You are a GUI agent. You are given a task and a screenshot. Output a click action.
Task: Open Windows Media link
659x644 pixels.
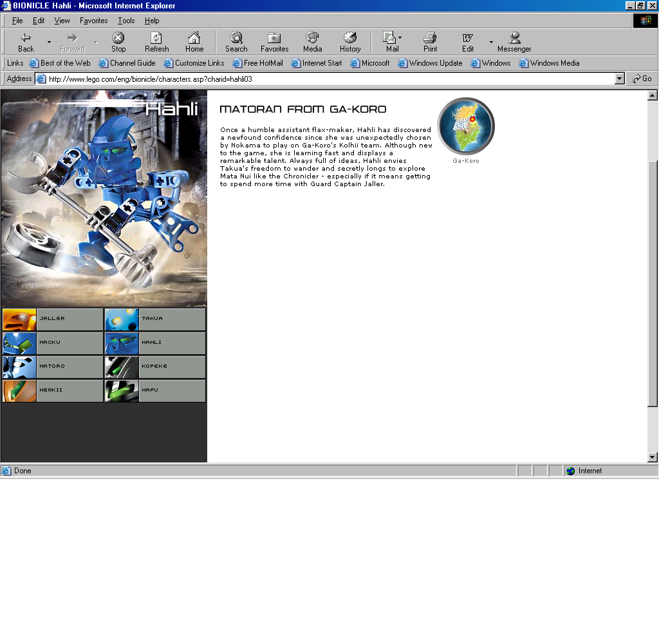pyautogui.click(x=550, y=63)
